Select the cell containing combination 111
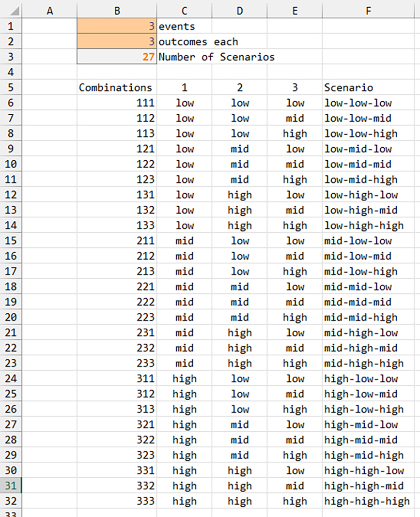420x517 pixels. (116, 103)
